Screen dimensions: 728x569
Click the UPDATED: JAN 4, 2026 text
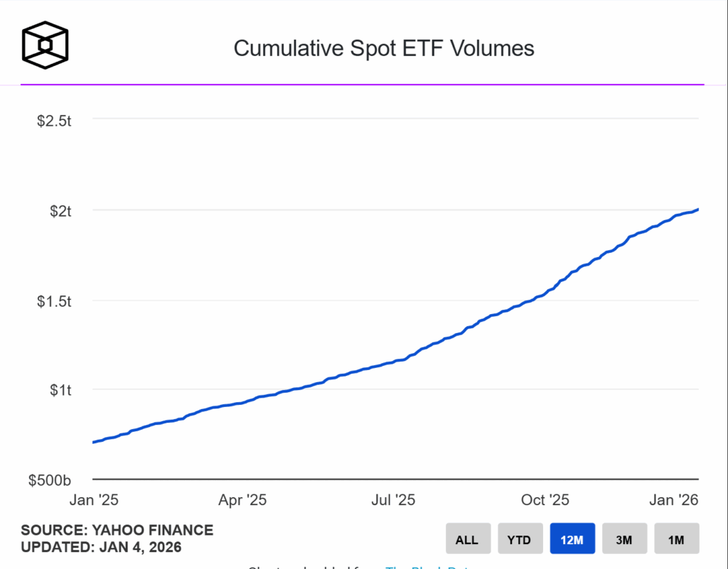tap(100, 547)
